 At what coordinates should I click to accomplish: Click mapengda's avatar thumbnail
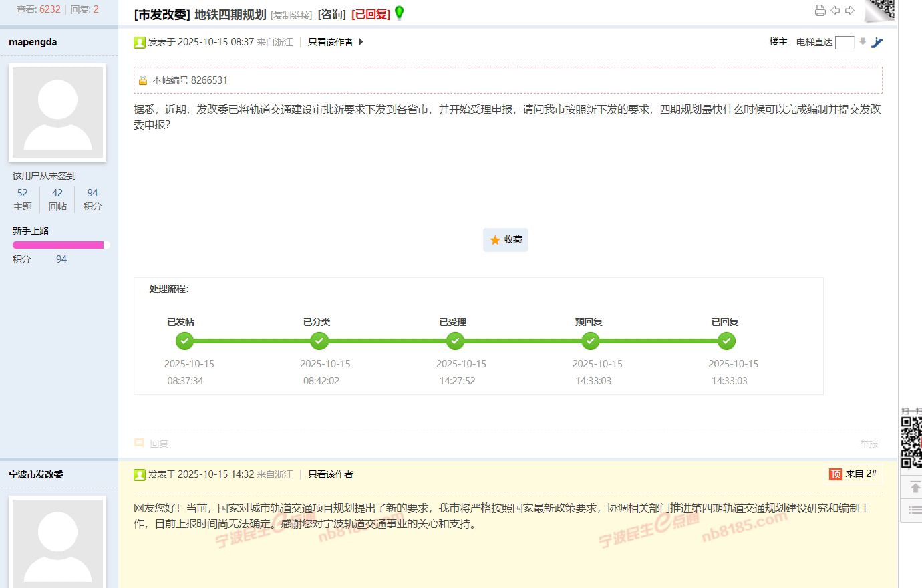58,112
